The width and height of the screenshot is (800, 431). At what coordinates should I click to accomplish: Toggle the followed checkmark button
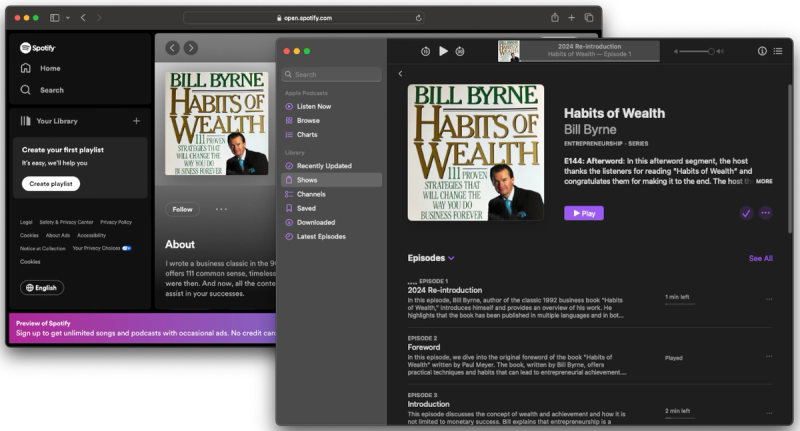coord(746,213)
